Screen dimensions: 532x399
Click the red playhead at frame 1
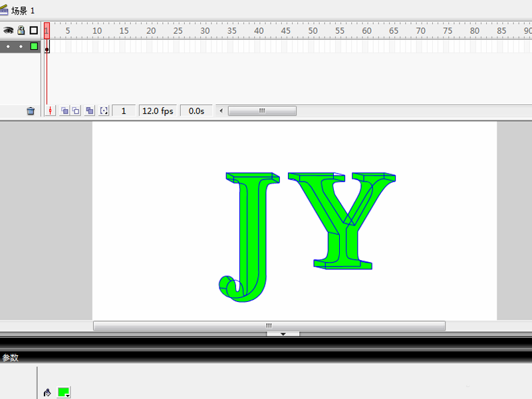[47, 31]
